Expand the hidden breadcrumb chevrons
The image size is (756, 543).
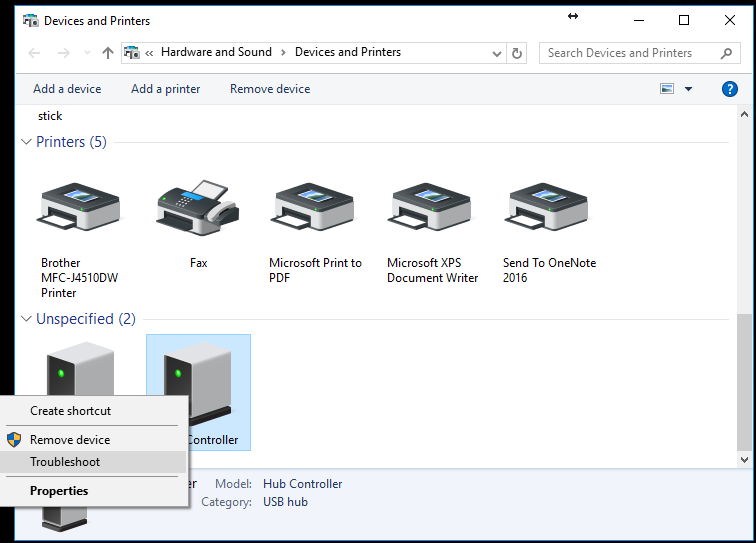(149, 53)
